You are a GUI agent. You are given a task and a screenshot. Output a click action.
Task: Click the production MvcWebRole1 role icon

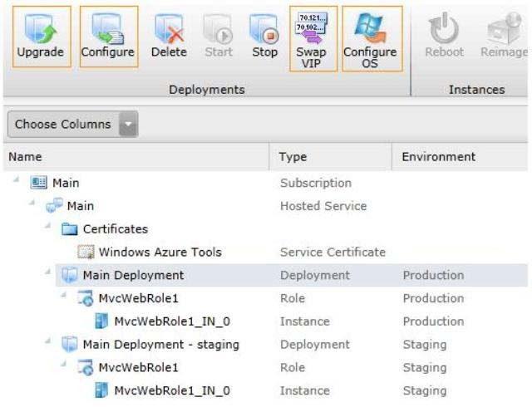[86, 298]
